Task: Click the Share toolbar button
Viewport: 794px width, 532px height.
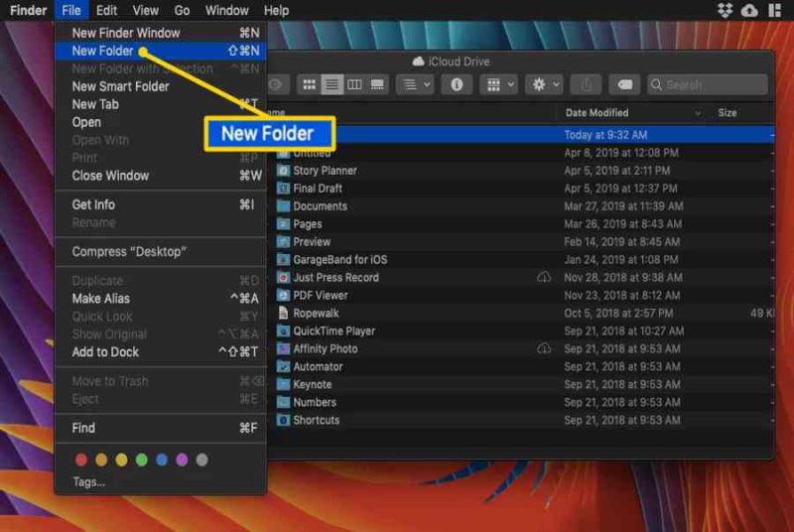Action: 586,84
